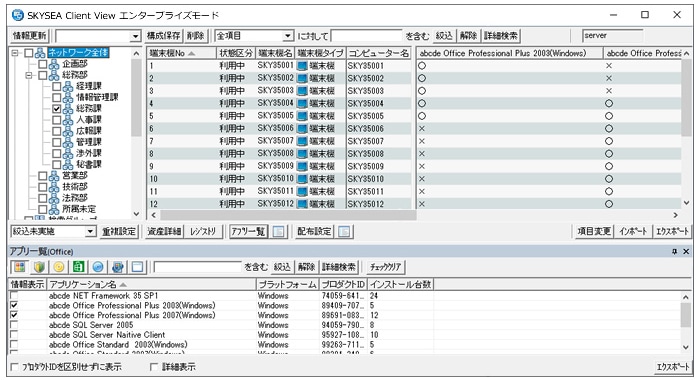Screen dimensions: 700x380
Task: Click the terminal icon in SKY35001 row
Action: (302, 66)
